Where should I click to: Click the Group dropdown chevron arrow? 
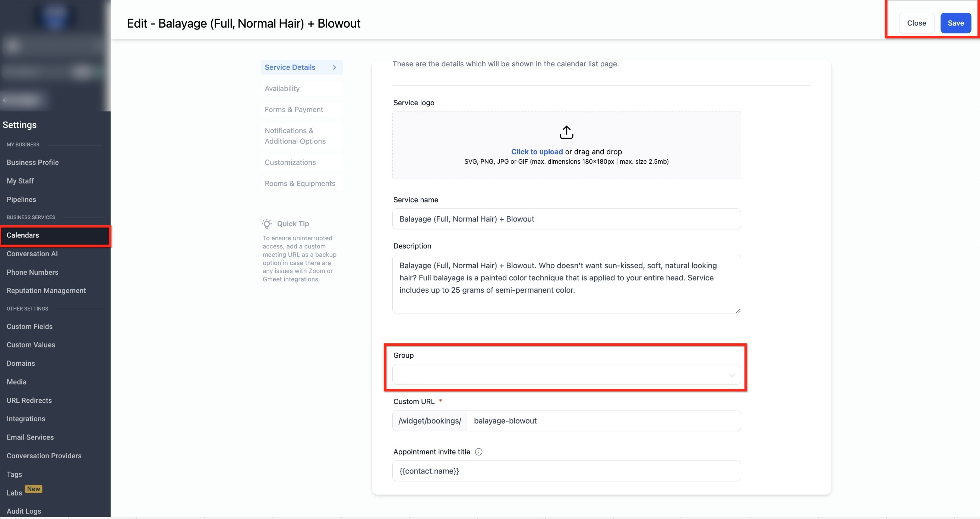pos(731,375)
